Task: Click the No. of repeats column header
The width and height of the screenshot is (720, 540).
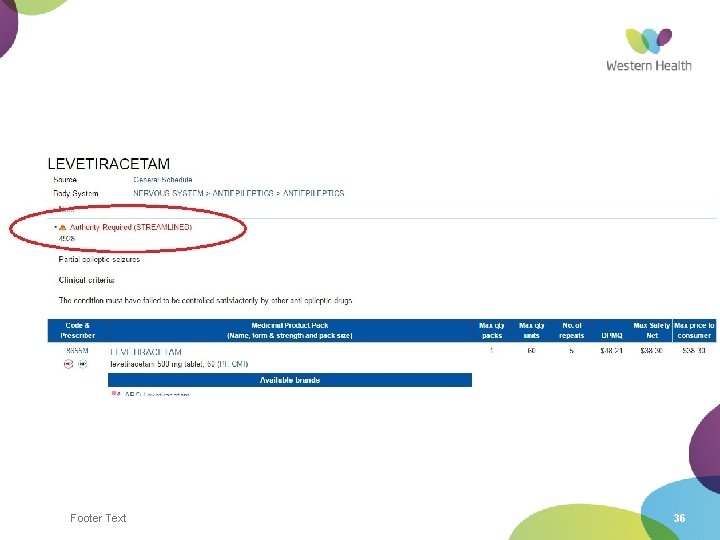Action: pos(572,331)
